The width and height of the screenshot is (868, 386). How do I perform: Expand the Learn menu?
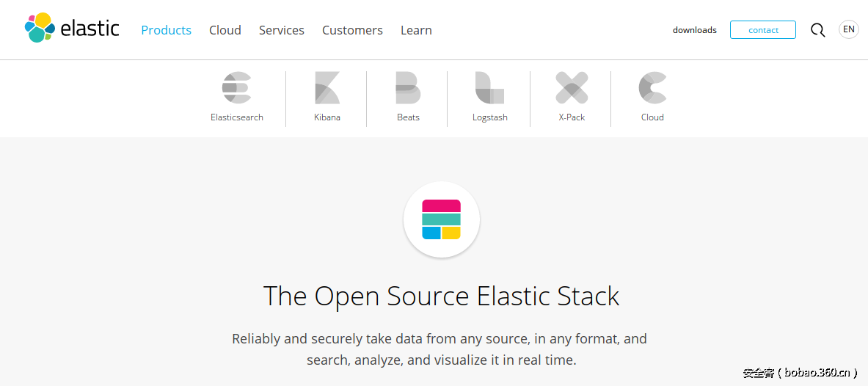coord(416,30)
